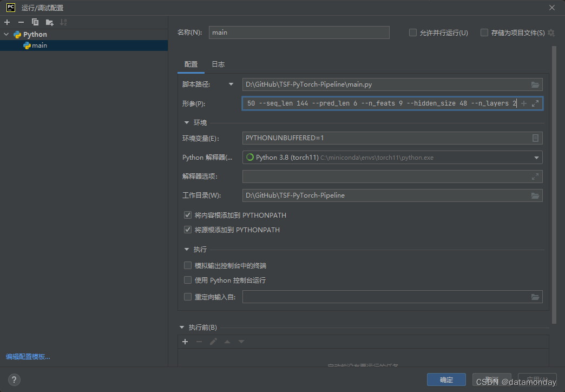
Task: Close the run/debug configuration dialog
Action: click(x=552, y=8)
